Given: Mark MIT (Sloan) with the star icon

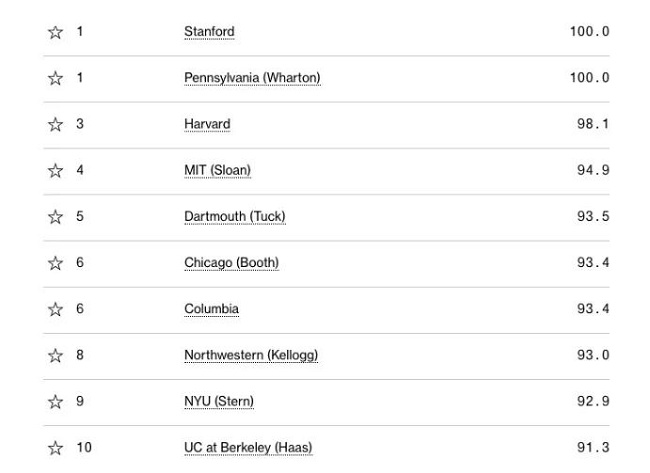Looking at the screenshot, I should (x=56, y=171).
